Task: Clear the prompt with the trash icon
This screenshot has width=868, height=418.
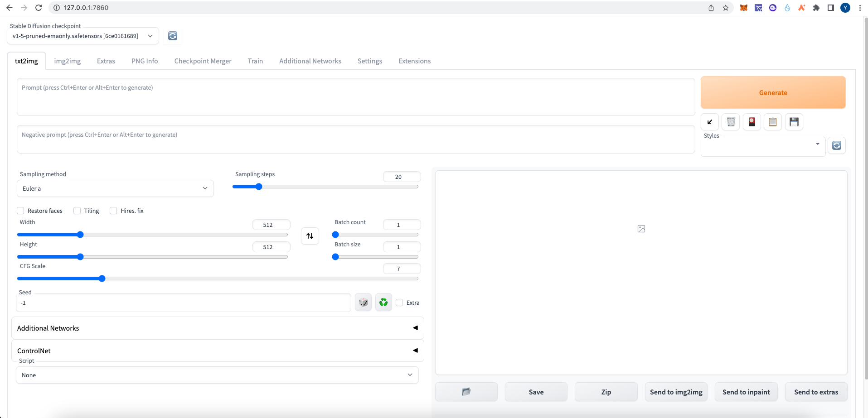Action: [x=731, y=122]
